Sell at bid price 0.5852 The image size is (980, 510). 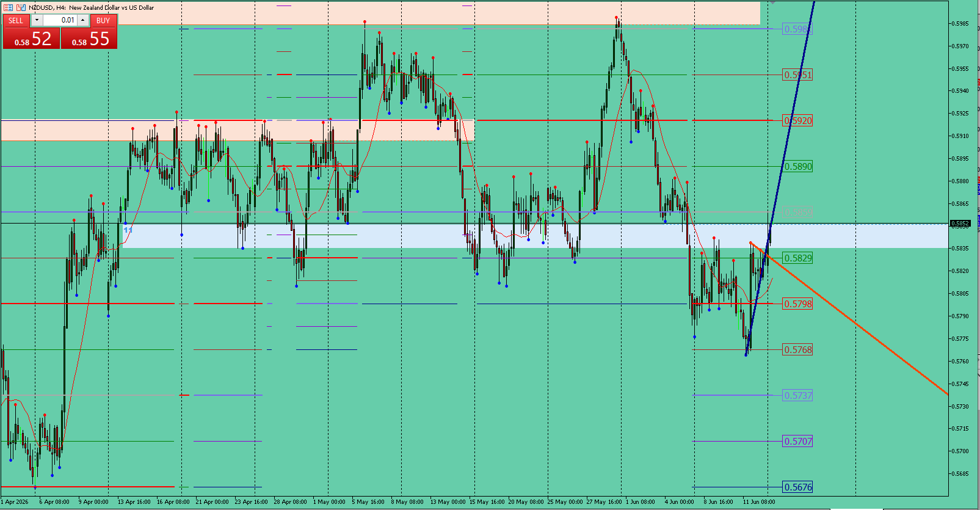[32, 38]
